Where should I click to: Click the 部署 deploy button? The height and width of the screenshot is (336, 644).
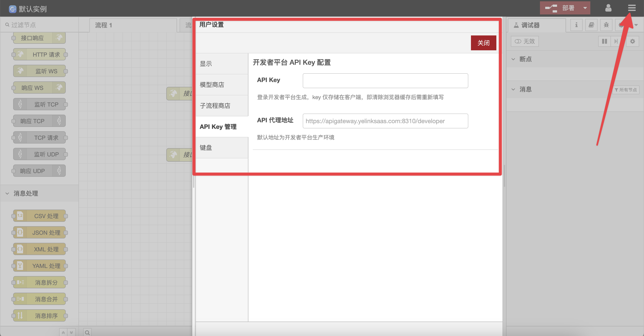click(x=561, y=8)
